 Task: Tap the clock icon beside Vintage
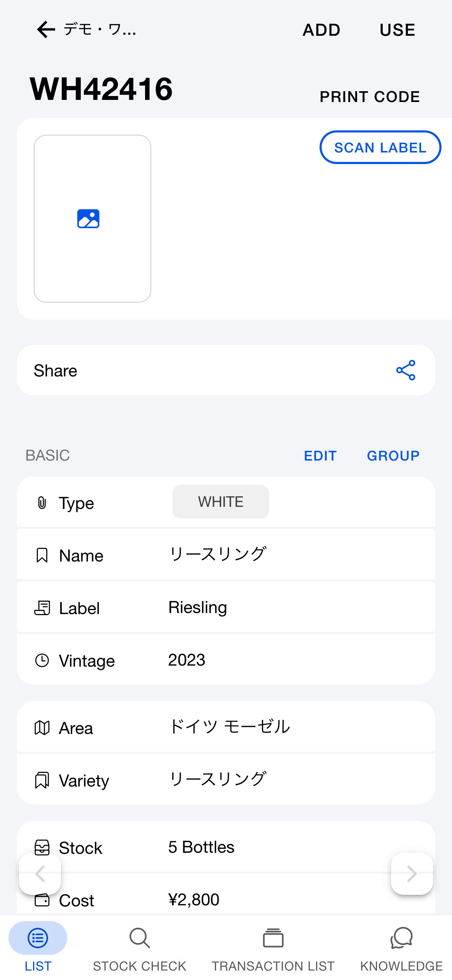click(x=42, y=660)
